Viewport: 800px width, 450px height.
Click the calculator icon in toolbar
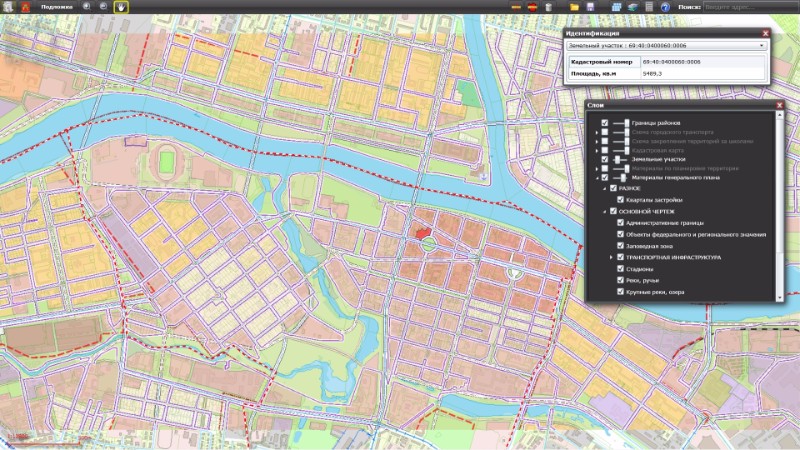(x=649, y=7)
